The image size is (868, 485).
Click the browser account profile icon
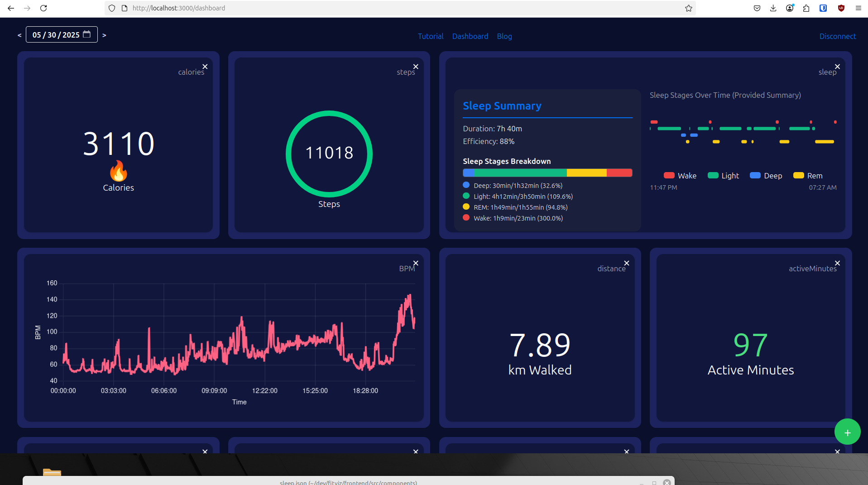click(x=790, y=8)
